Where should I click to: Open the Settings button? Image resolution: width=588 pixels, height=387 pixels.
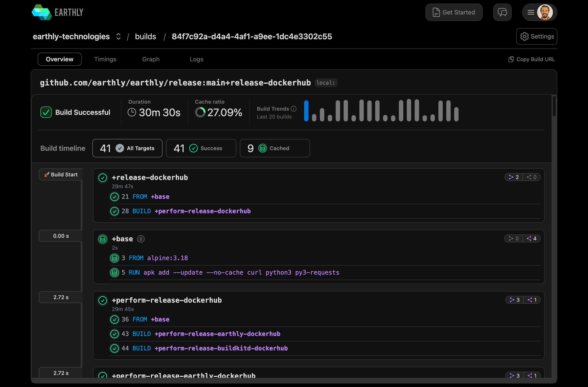click(536, 37)
